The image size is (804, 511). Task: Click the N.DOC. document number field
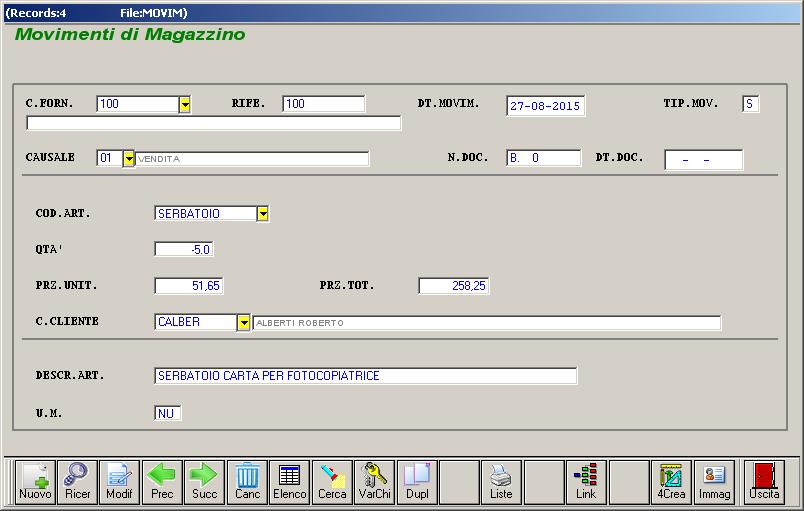pos(544,158)
